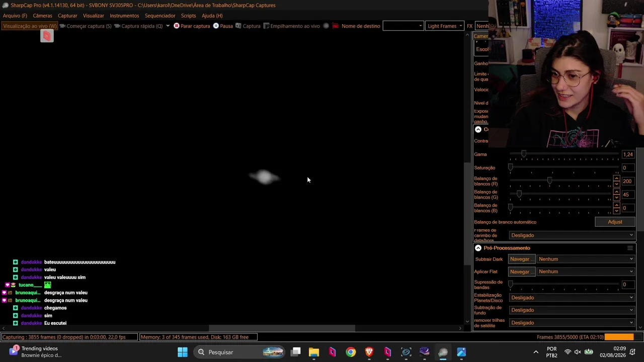Screen dimensions: 644x362
Task: Click the Adjust auto white balance button
Action: (x=615, y=222)
